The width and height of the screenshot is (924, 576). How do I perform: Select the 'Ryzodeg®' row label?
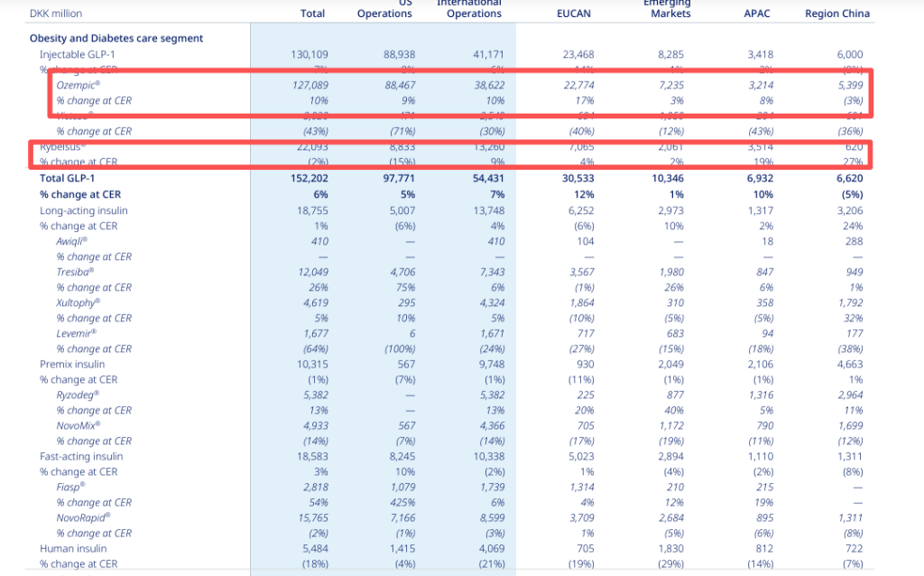[78, 395]
